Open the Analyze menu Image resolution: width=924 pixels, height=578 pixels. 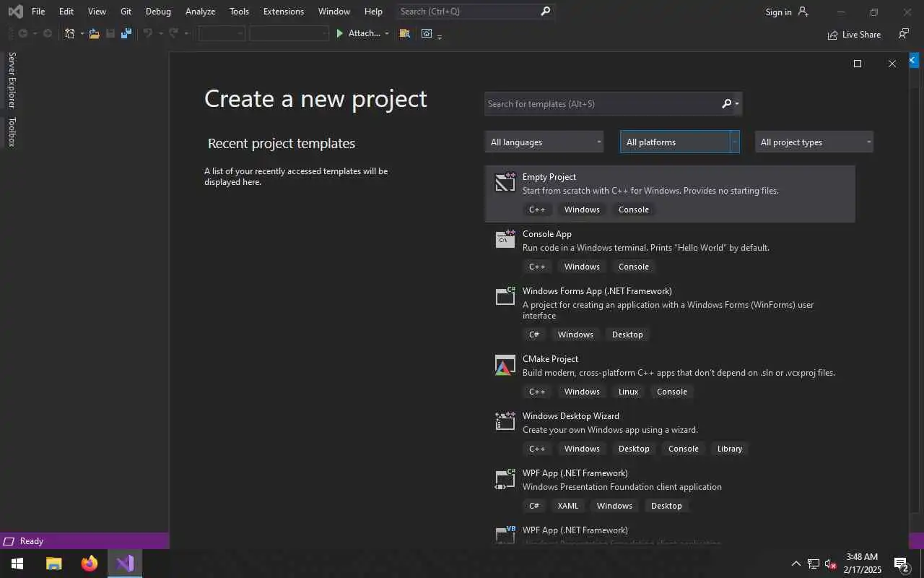pyautogui.click(x=200, y=12)
